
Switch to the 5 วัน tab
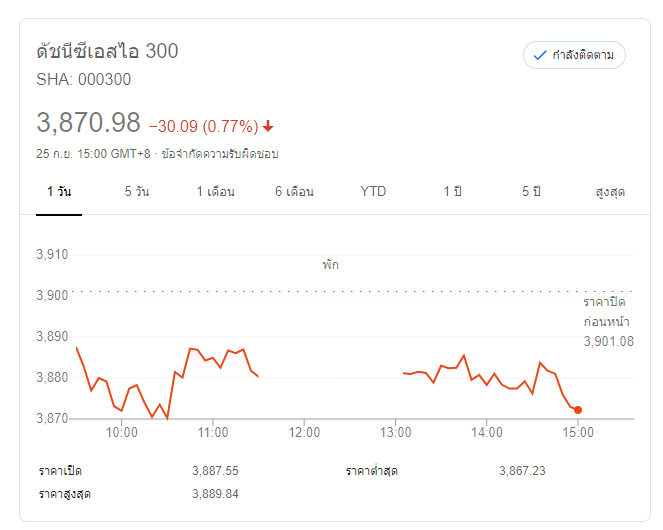click(x=137, y=191)
